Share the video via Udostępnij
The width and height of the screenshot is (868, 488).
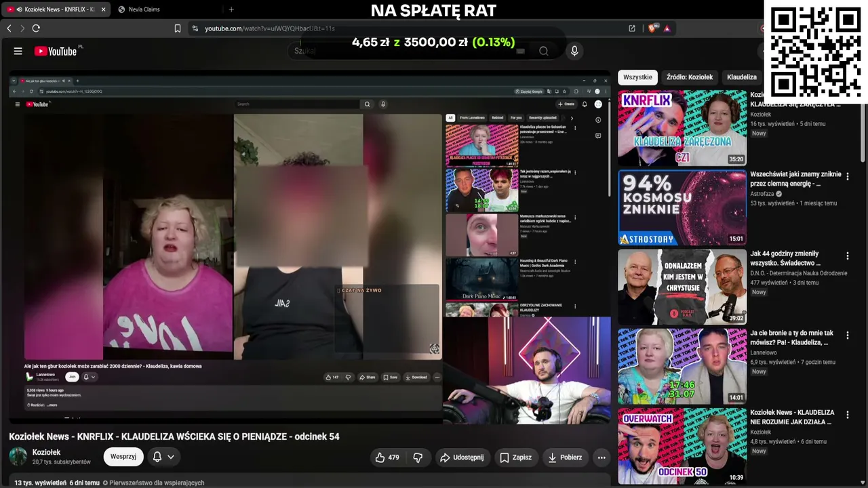pos(461,457)
